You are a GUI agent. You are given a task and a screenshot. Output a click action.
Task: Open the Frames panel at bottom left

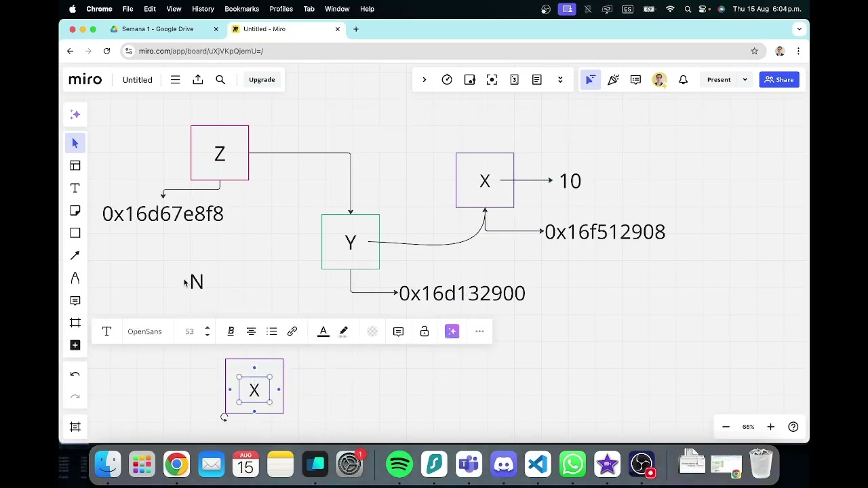75,427
